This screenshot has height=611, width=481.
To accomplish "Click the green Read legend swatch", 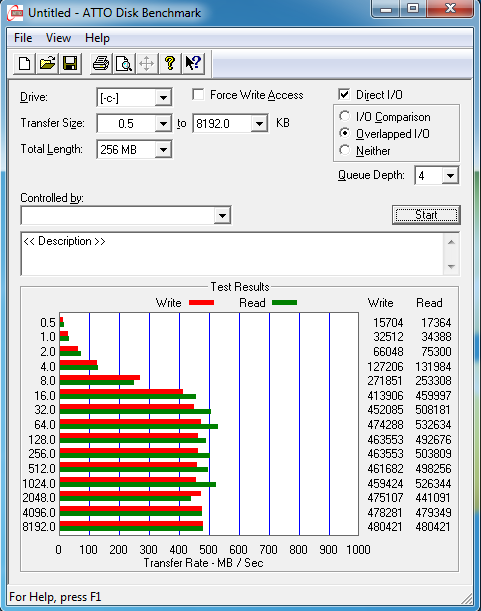I will (284, 303).
